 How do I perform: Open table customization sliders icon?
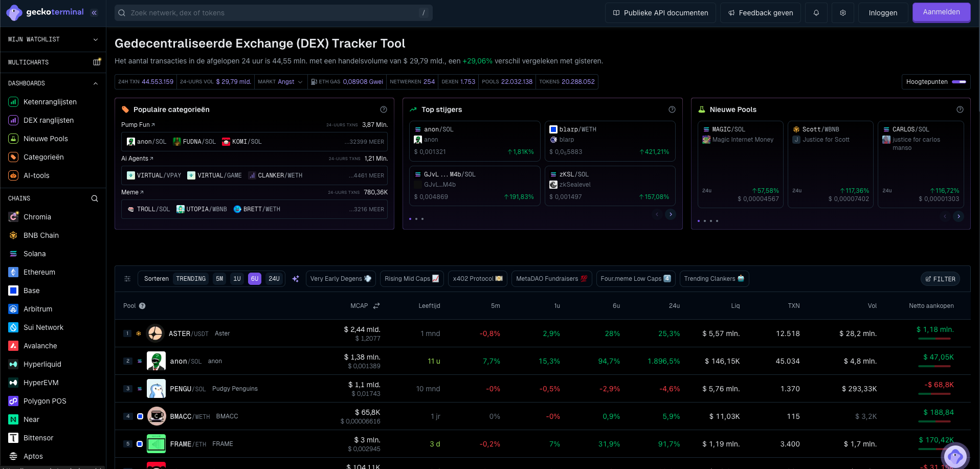[x=127, y=279]
